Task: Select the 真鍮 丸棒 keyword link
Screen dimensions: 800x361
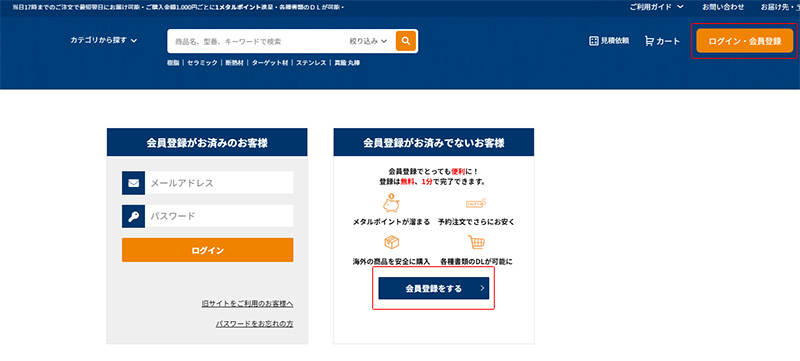Action: (347, 63)
